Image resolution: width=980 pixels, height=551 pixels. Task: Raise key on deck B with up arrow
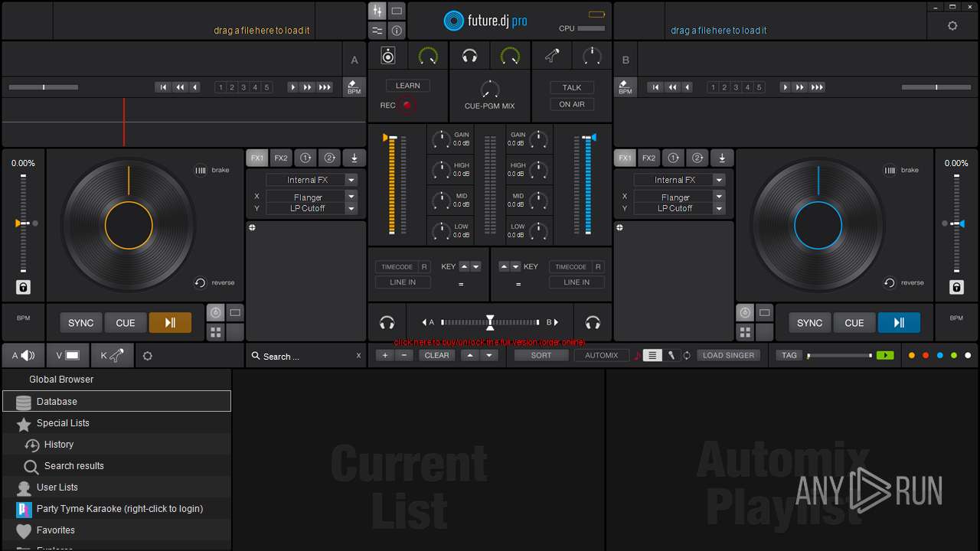point(504,266)
